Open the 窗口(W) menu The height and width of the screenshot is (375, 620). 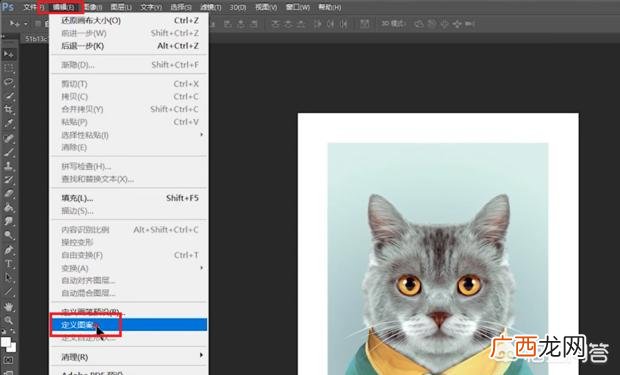pos(298,7)
